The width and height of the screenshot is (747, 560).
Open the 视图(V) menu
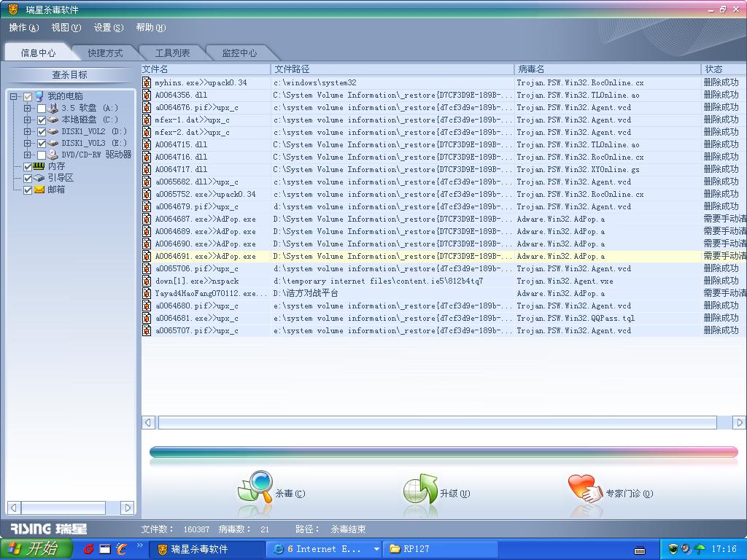[x=66, y=28]
